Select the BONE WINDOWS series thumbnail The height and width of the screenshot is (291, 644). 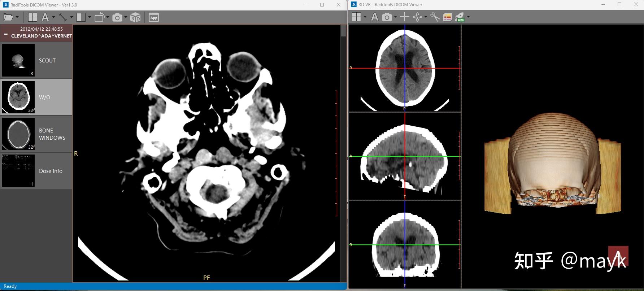click(18, 134)
